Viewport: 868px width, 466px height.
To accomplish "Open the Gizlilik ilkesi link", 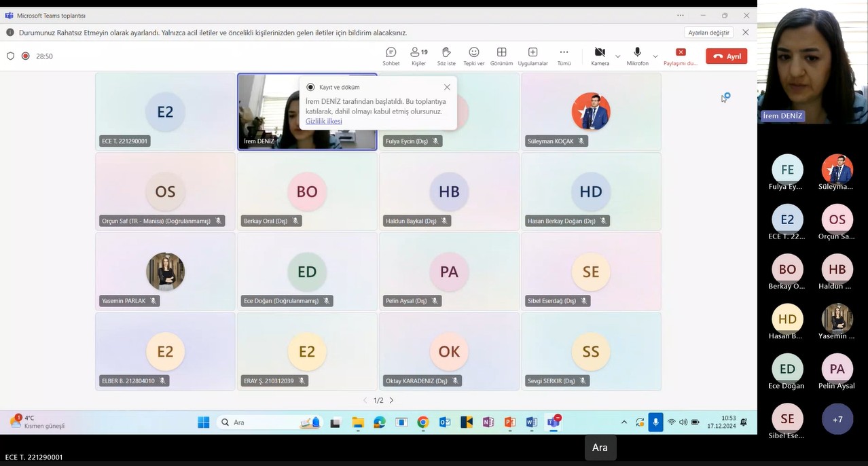I will [323, 122].
